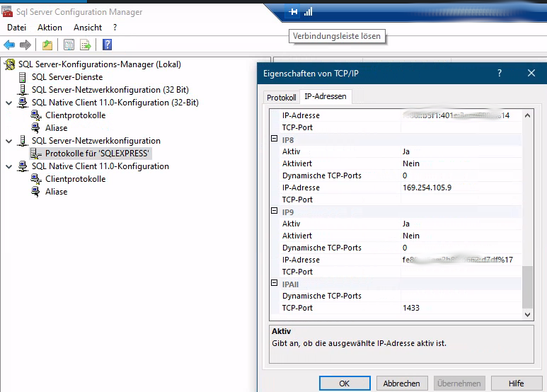
Task: Click the dialog help question mark in title bar
Action: click(x=500, y=73)
